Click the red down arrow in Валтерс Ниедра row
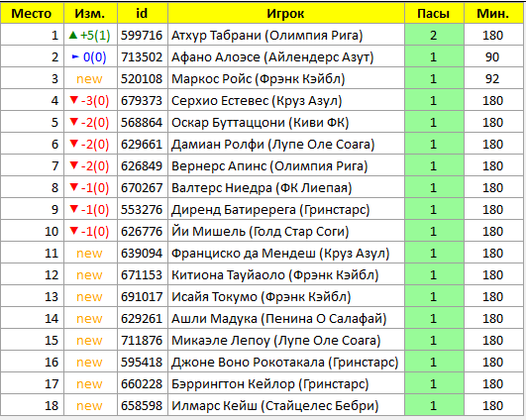This screenshot has height=420, width=526. tap(74, 187)
